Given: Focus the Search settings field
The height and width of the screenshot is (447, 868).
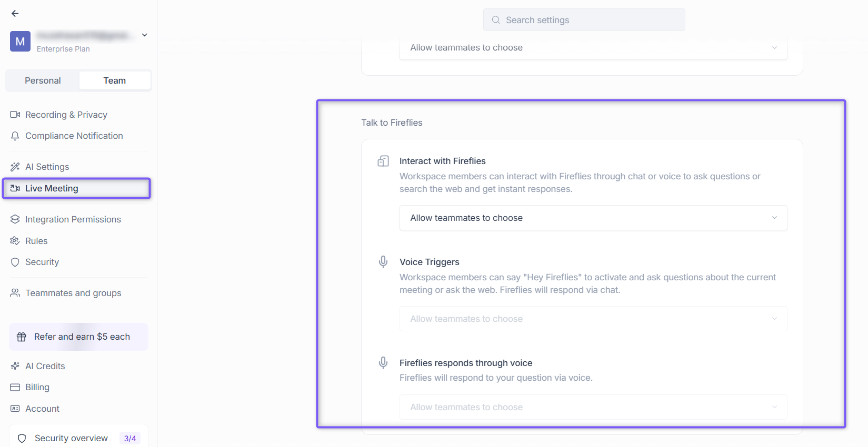Looking at the screenshot, I should (584, 20).
